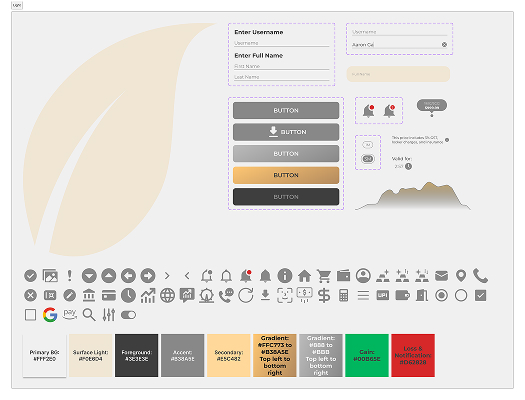Click the calculator icon
525x400 pixels.
click(x=344, y=296)
